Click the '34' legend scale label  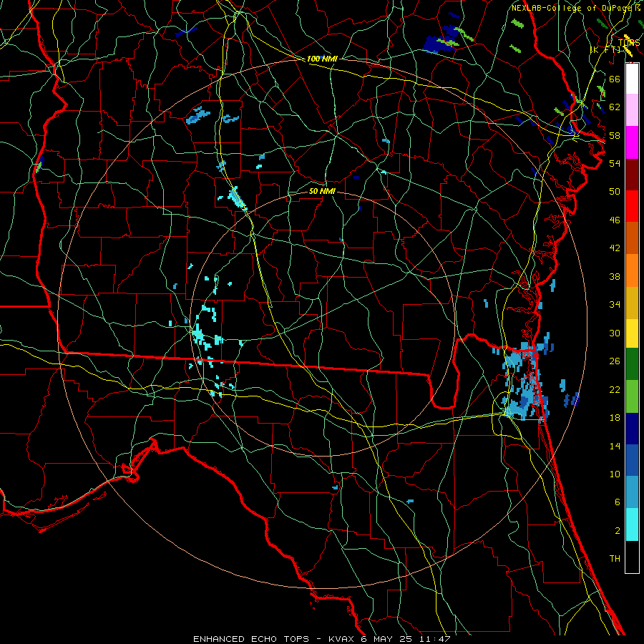[615, 305]
